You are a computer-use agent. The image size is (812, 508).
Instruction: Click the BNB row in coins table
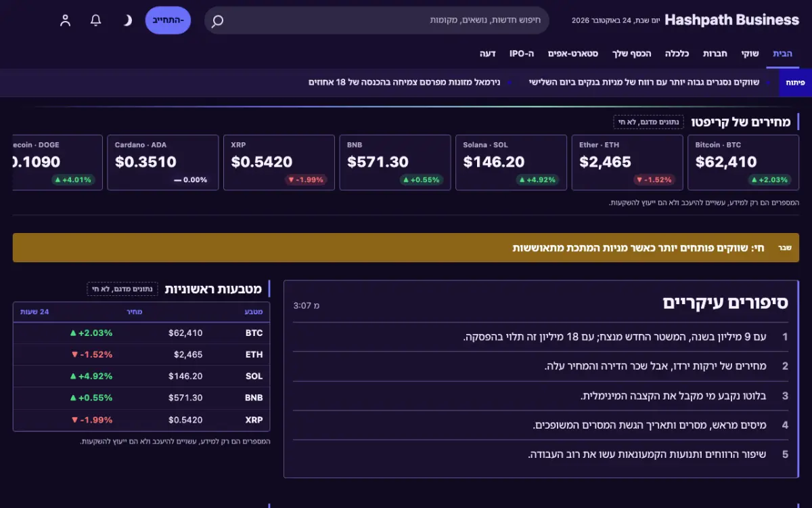(141, 398)
